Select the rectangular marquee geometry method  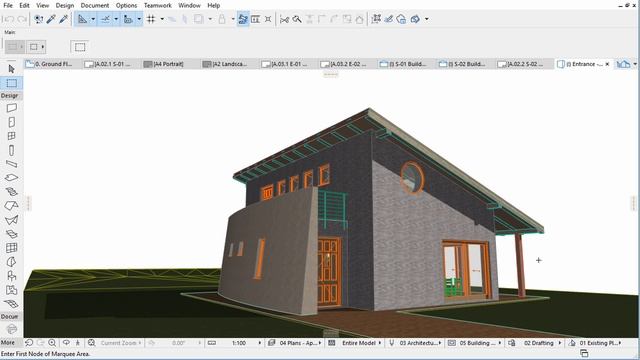[x=80, y=47]
